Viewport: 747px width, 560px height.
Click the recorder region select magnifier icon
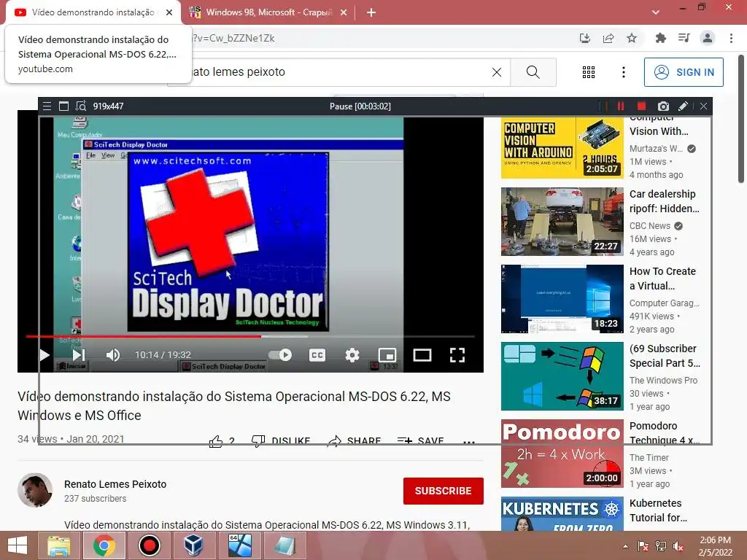[x=80, y=106]
